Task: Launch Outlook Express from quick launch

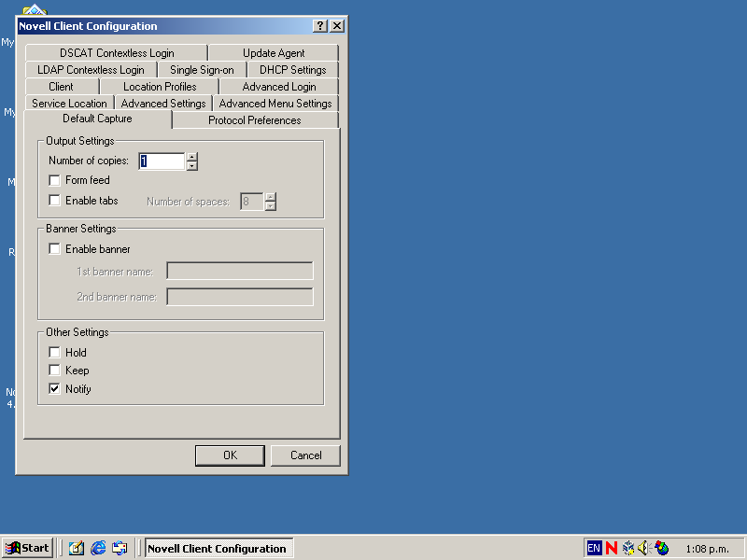Action: [x=120, y=548]
